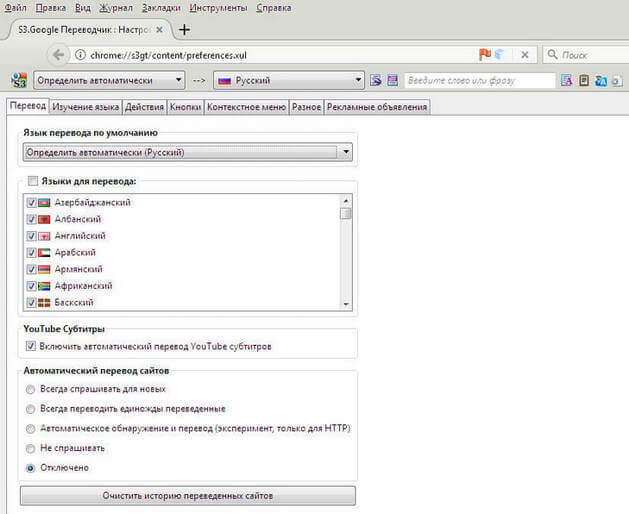This screenshot has width=629, height=514.
Task: Select Автоматическое обнаружение и перевод radio
Action: (x=30, y=429)
